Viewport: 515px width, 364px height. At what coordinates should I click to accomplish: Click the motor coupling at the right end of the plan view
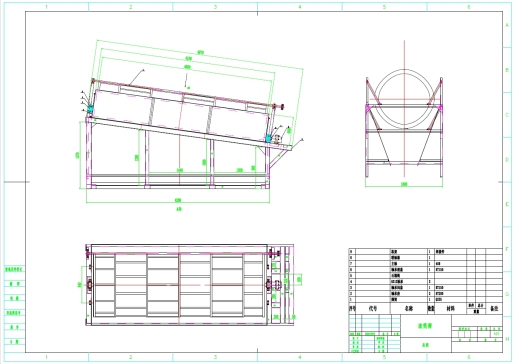point(277,285)
